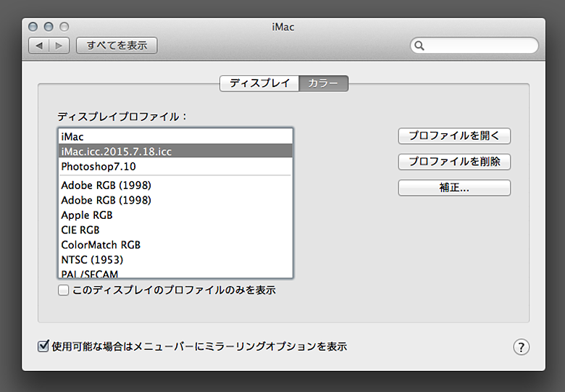
Task: Focus the search field in the toolbar
Action: [478, 46]
